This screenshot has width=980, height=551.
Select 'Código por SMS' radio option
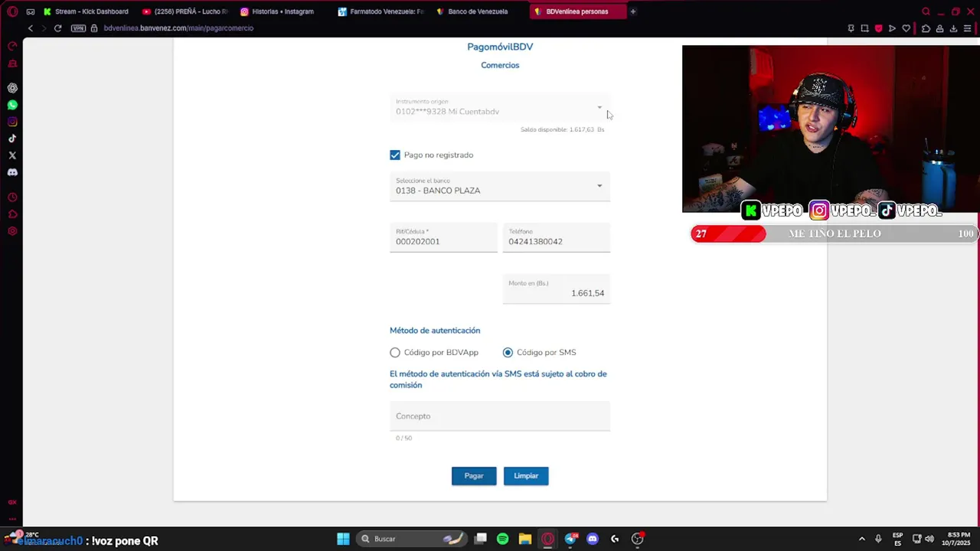[x=508, y=353]
